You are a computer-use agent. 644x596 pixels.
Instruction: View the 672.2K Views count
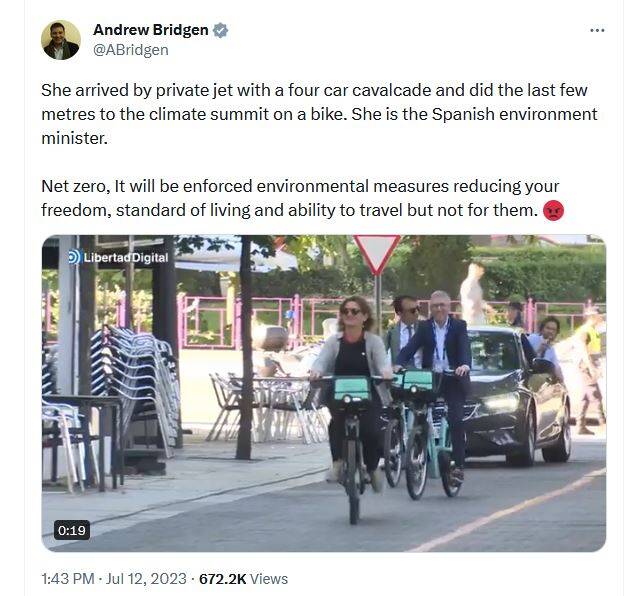tap(244, 578)
